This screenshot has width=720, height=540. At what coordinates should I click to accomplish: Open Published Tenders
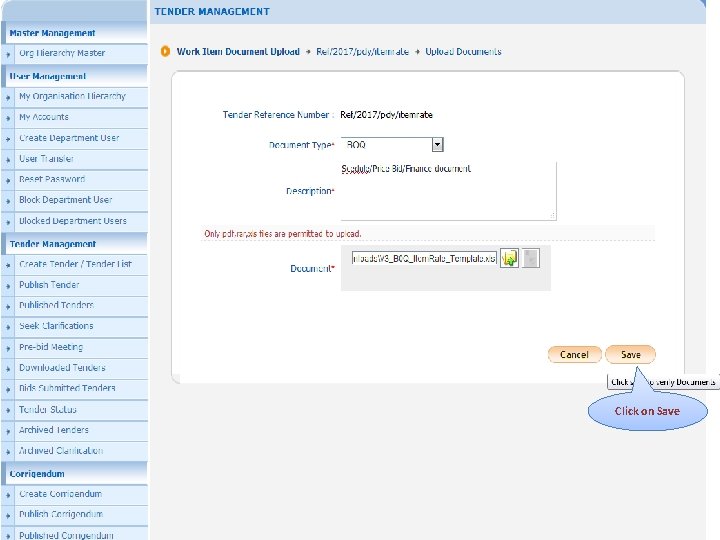click(56, 305)
